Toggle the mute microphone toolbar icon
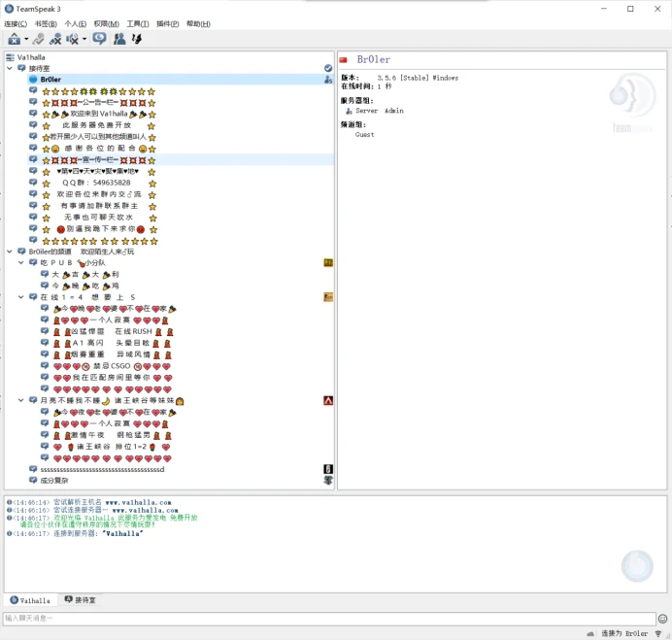This screenshot has height=640, width=672. coord(55,39)
